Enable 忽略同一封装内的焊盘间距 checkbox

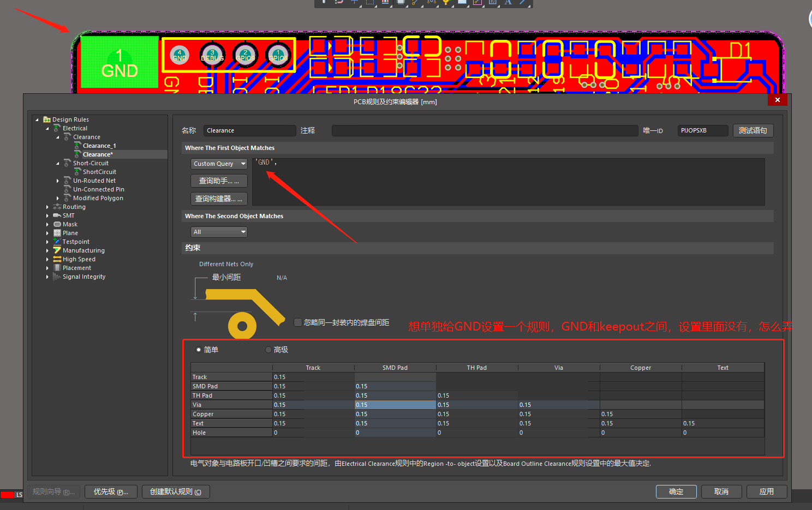coord(298,322)
